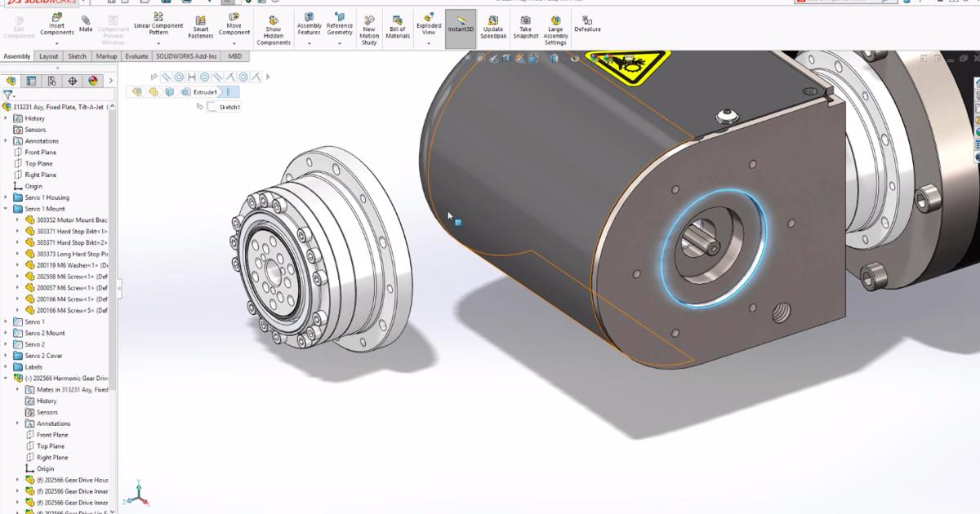Expand the Servo 2 Mount tree node
The width and height of the screenshot is (980, 514).
click(x=6, y=332)
